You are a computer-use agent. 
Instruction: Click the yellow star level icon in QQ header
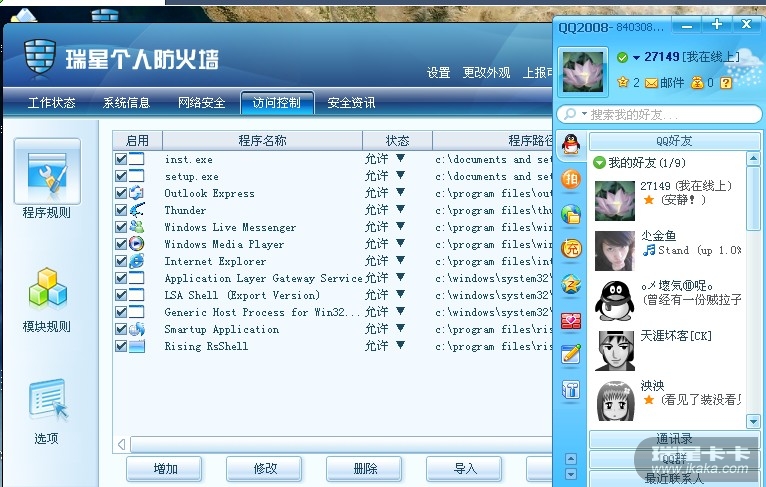pyautogui.click(x=622, y=82)
